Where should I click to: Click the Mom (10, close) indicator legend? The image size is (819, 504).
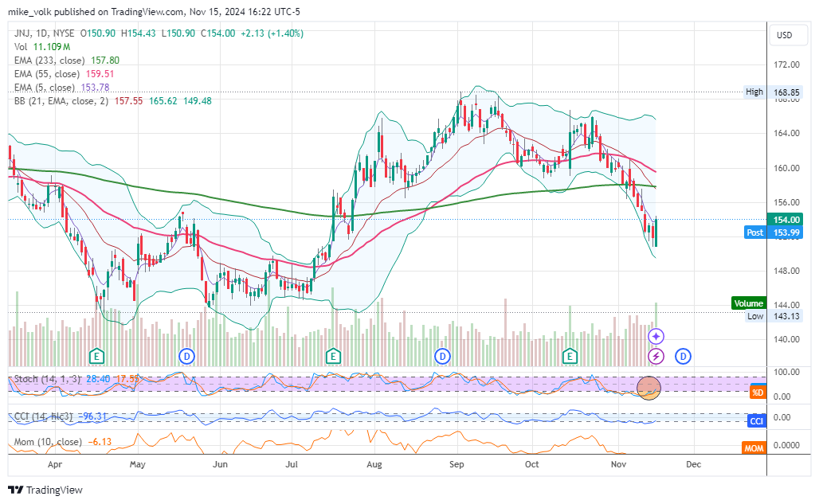tap(48, 442)
